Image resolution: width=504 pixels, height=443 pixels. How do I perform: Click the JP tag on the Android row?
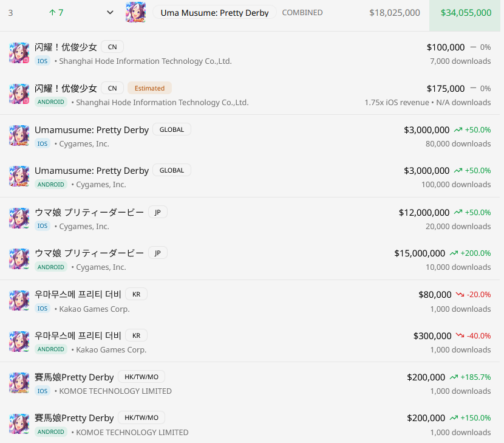coord(157,253)
